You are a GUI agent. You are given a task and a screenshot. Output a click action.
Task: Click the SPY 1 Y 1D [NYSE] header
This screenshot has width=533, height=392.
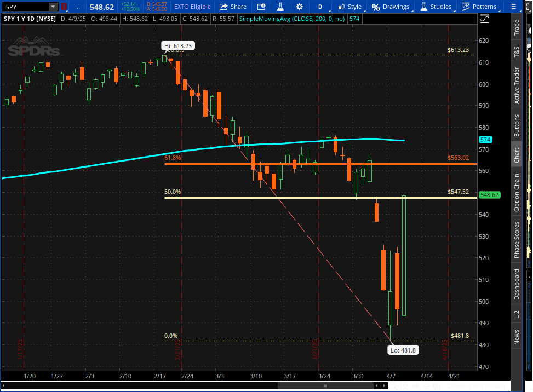(x=30, y=19)
